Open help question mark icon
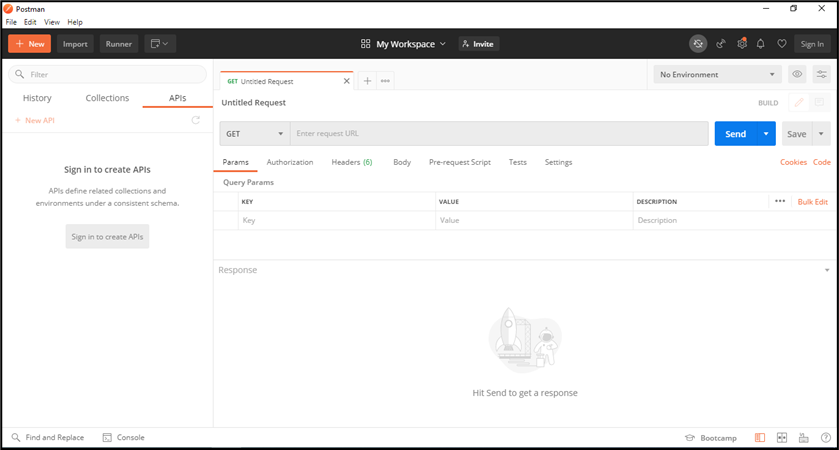This screenshot has height=450, width=839. [x=826, y=438]
